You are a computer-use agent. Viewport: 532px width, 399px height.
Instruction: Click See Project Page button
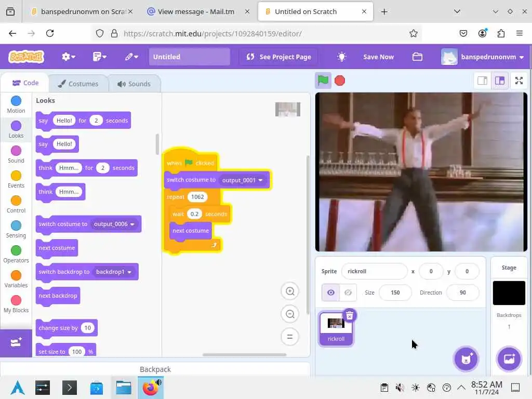pyautogui.click(x=278, y=57)
